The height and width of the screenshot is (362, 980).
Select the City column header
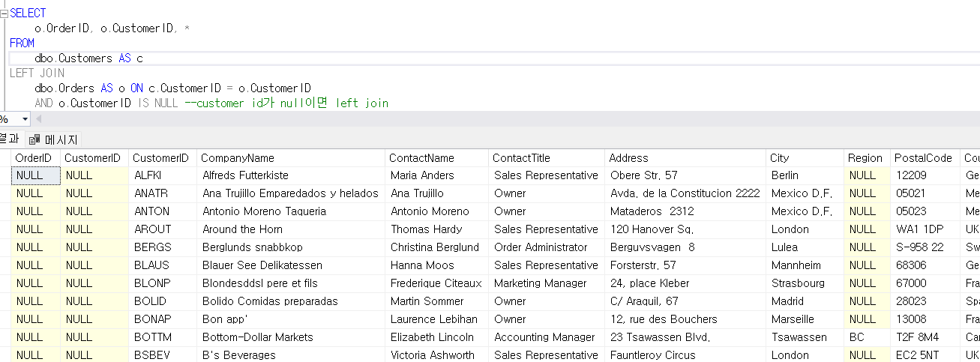[805, 158]
